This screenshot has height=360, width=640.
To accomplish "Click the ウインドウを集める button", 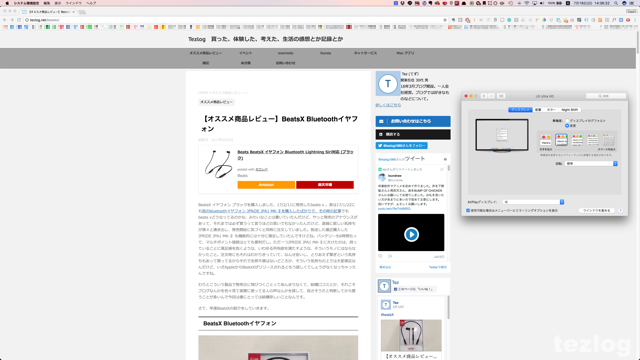I will click(597, 211).
